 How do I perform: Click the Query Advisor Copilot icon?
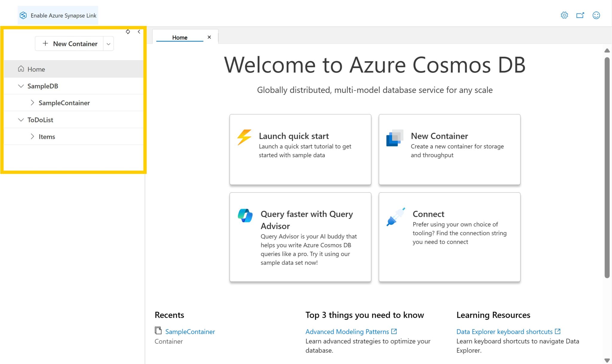(x=245, y=215)
